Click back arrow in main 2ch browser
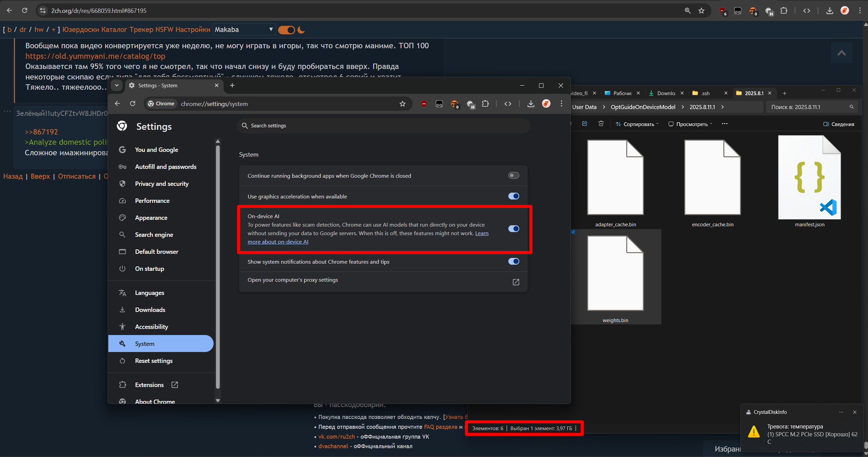Image resolution: width=868 pixels, height=457 pixels. click(x=10, y=11)
